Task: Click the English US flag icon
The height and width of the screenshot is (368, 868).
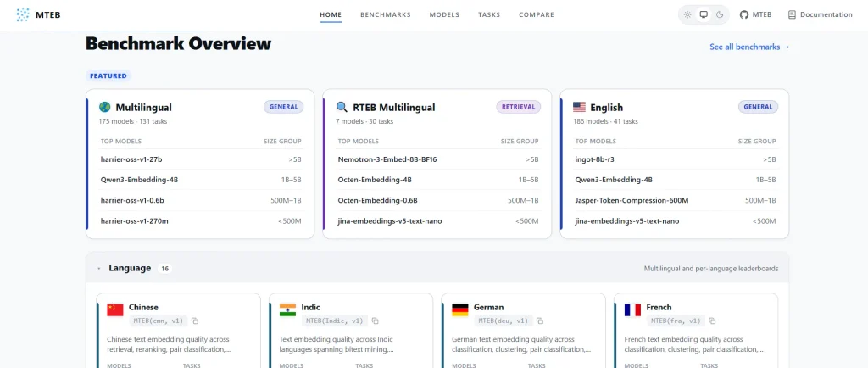Action: click(x=579, y=107)
